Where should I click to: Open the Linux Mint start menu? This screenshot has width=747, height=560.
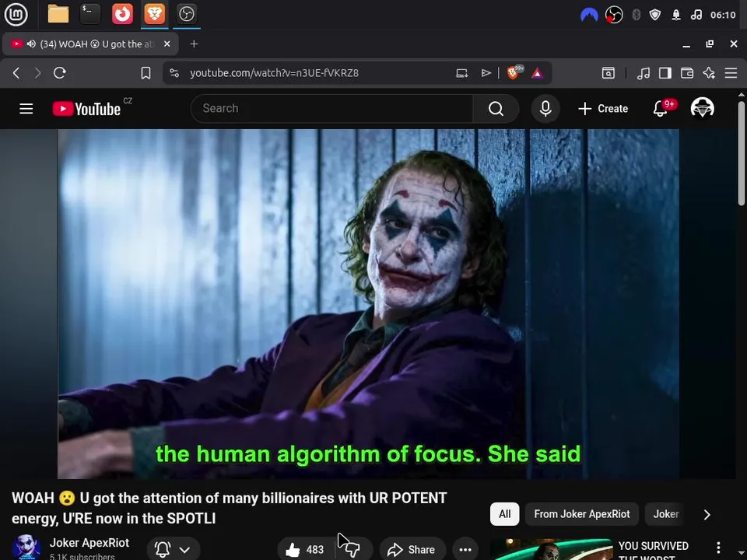(16, 14)
